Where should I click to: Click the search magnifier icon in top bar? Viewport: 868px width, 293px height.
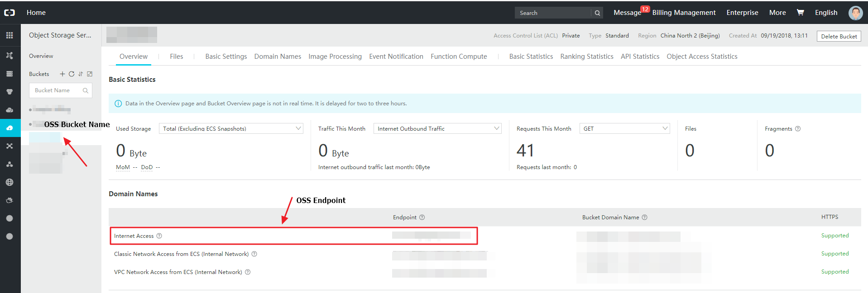[597, 13]
